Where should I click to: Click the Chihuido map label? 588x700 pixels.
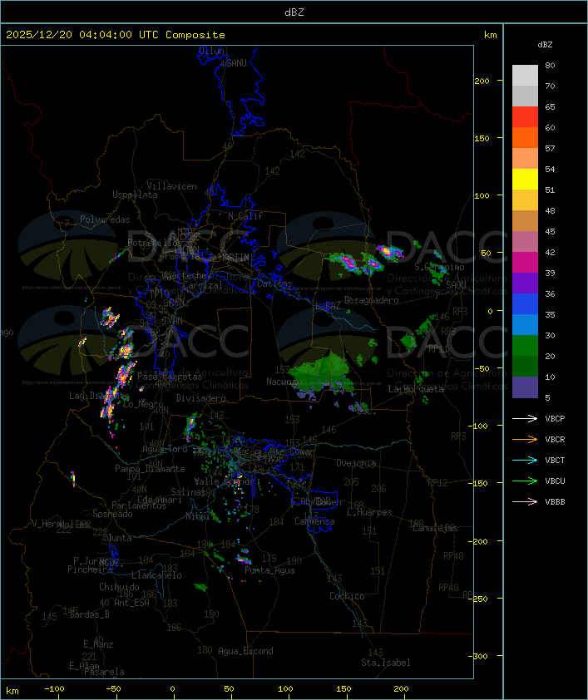(x=119, y=587)
